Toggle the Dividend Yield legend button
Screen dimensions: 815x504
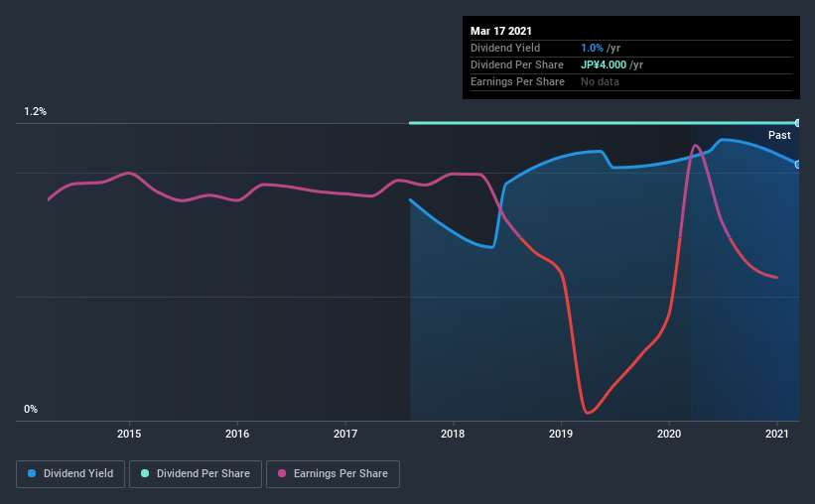pos(70,474)
